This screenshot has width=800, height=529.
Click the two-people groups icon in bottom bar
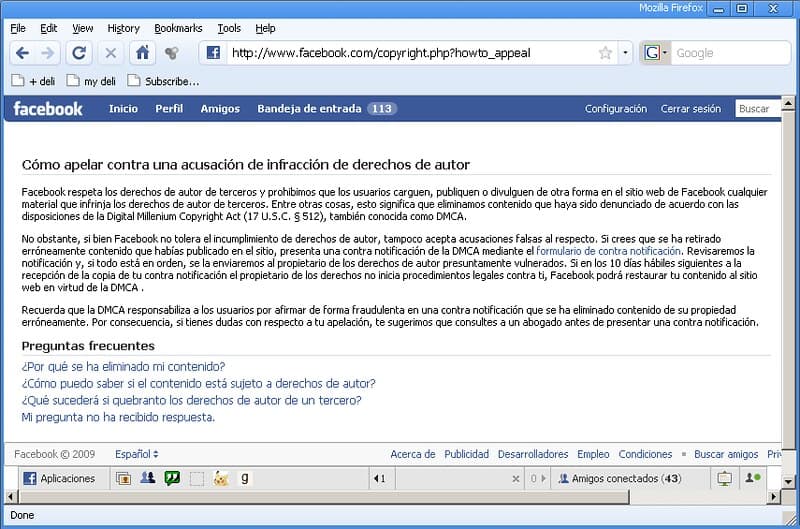tap(148, 478)
